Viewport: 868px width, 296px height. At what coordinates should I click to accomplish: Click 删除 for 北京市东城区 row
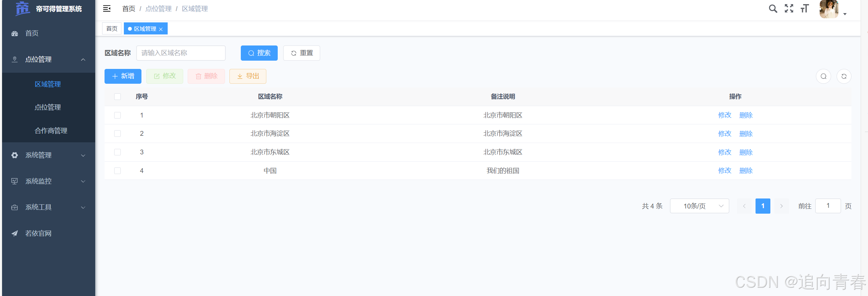tap(746, 152)
